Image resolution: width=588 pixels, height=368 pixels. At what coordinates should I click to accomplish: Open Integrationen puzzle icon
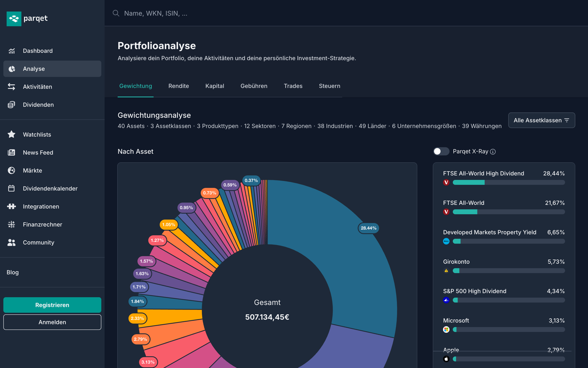12,206
